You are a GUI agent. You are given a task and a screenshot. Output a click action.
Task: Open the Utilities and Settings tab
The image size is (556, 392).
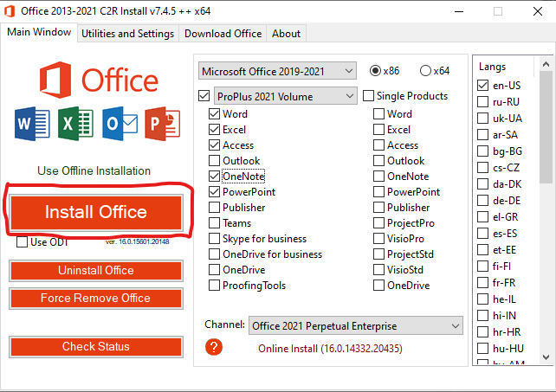pos(127,34)
